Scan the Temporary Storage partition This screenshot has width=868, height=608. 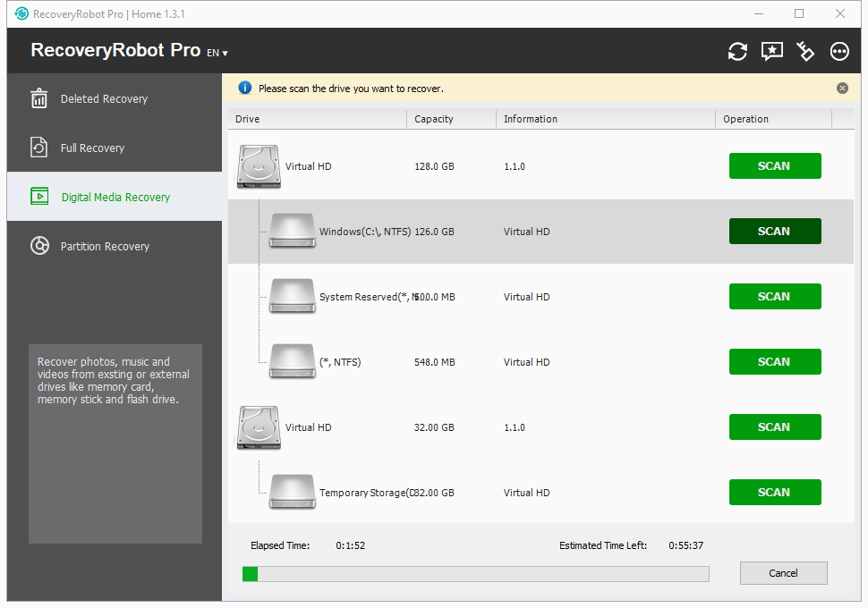774,493
